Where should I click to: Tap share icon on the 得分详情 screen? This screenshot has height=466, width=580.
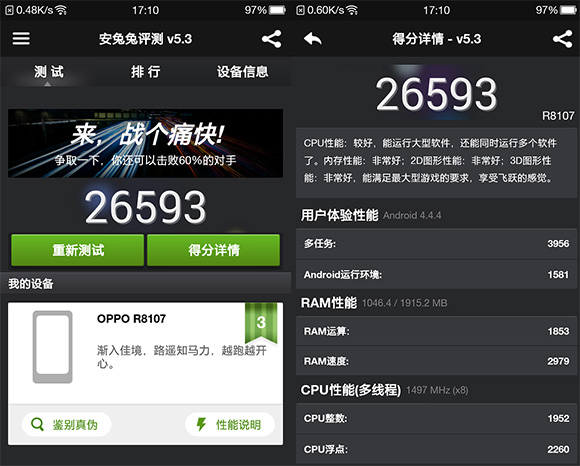[563, 39]
